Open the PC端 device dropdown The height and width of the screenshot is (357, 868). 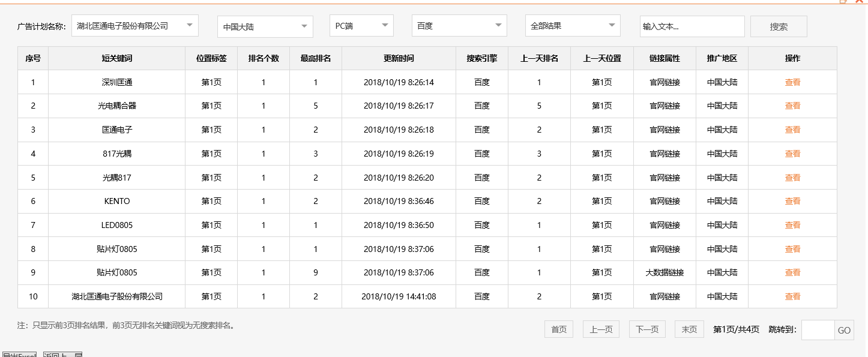pos(361,25)
